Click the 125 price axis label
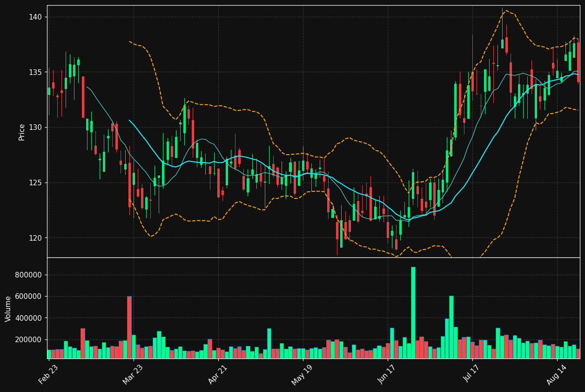Viewport: 585px width, 392px height. click(35, 182)
